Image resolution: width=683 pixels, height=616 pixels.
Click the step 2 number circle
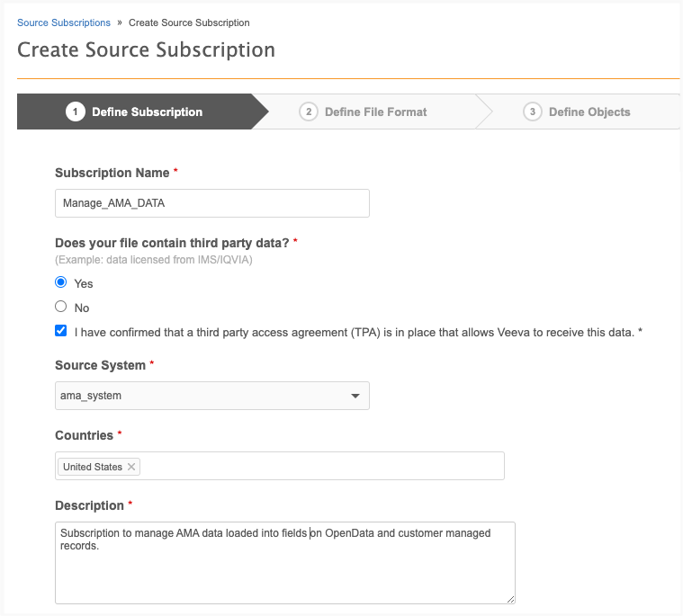click(309, 112)
